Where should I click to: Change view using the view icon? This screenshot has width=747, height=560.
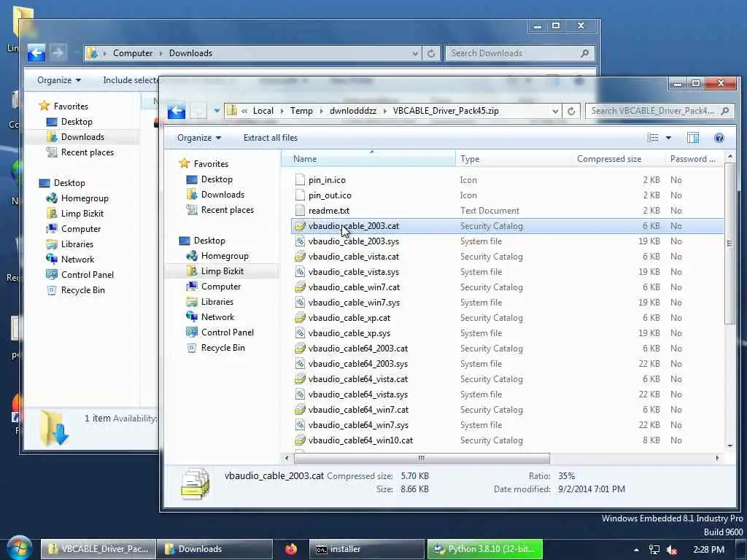pyautogui.click(x=653, y=138)
